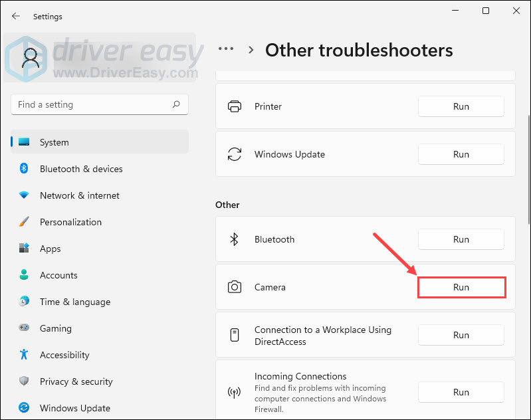This screenshot has height=420, width=531.
Task: Select System in the sidebar
Action: click(54, 142)
